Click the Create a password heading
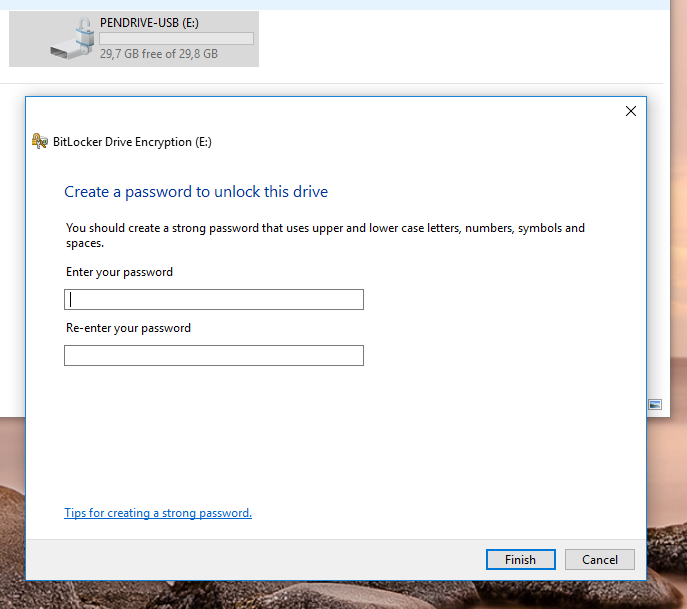This screenshot has width=687, height=609. coord(196,192)
